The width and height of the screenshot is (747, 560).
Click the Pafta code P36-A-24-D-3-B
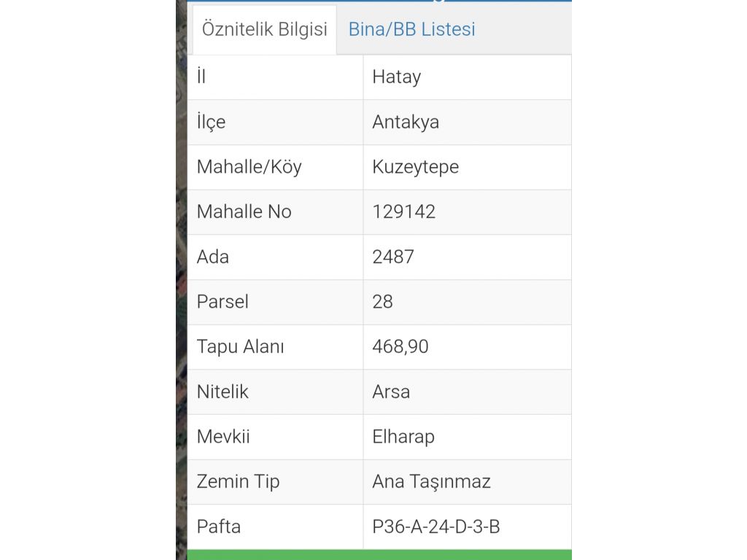(436, 526)
